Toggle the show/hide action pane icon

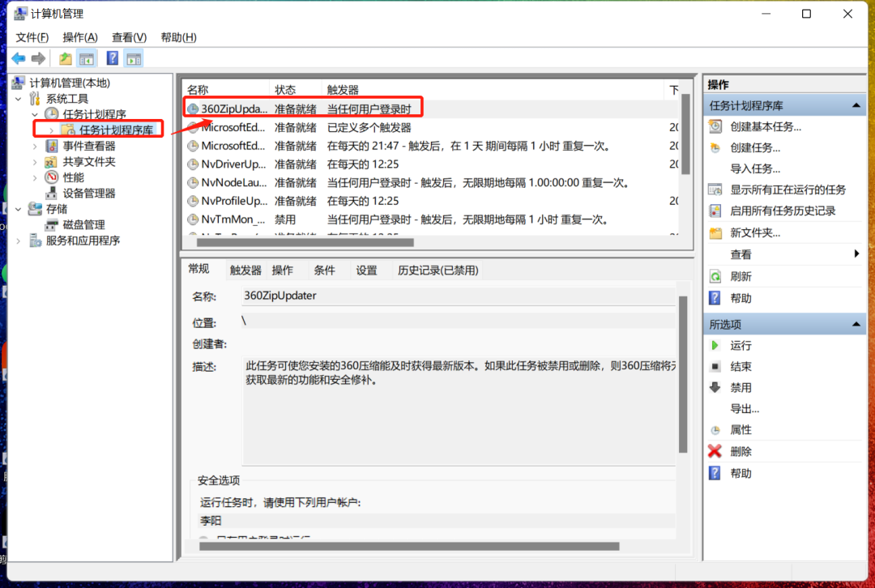[134, 58]
